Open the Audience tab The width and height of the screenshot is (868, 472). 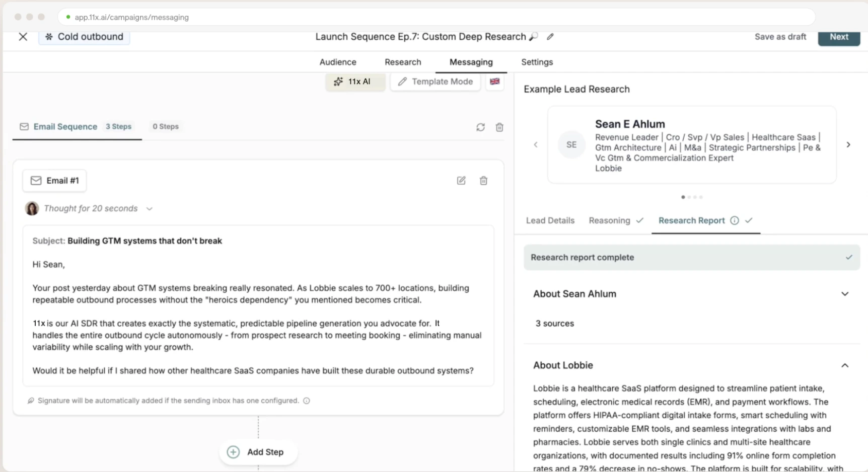click(x=338, y=62)
